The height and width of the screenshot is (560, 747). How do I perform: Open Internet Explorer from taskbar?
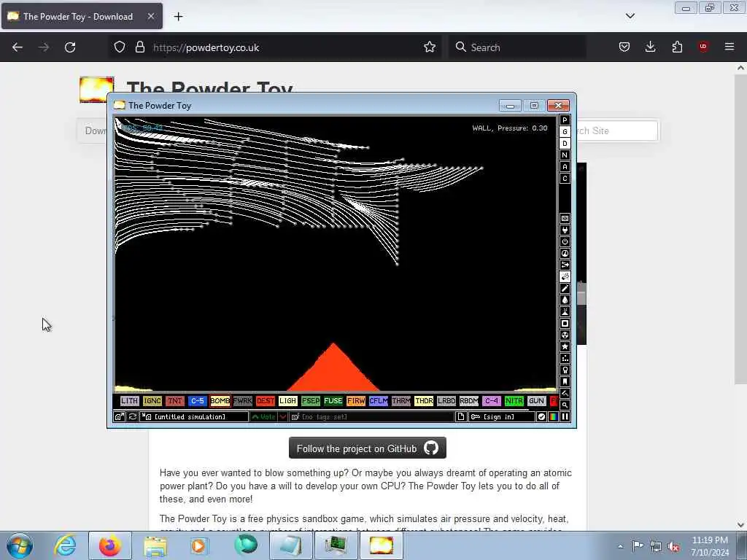click(65, 545)
